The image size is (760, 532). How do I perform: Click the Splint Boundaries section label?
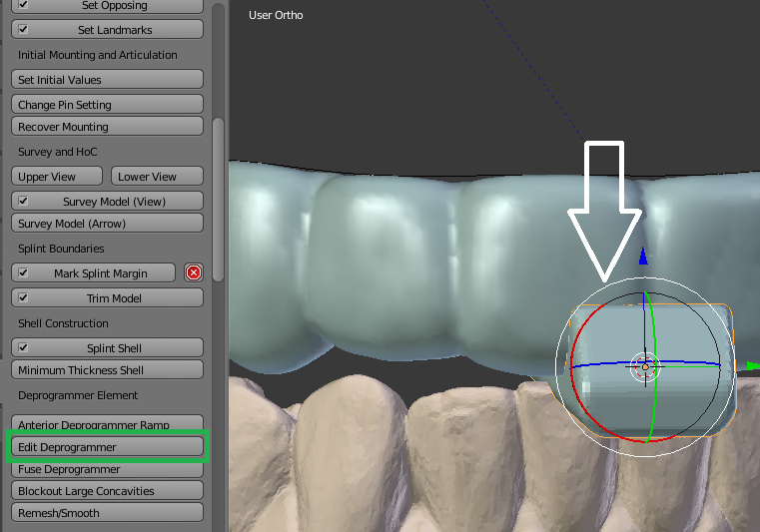[x=61, y=249]
